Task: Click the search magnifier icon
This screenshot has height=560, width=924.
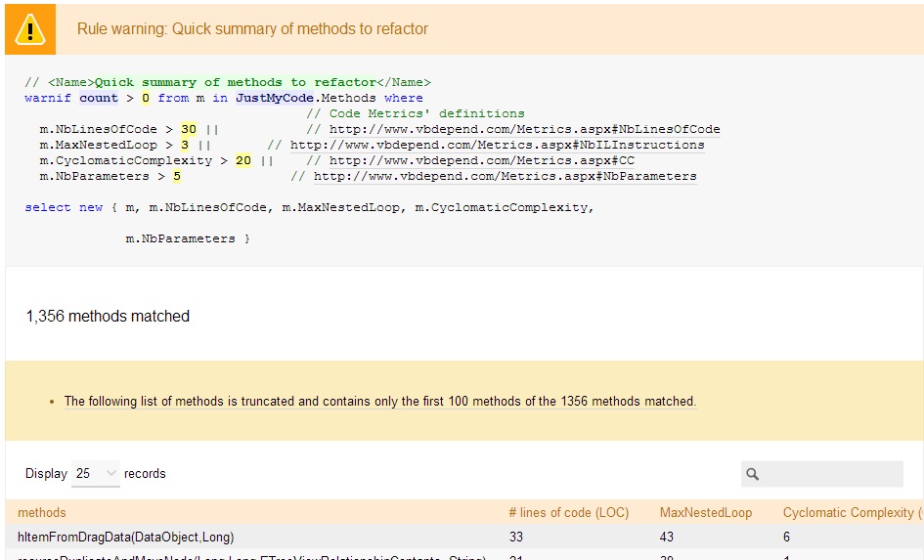Action: [x=753, y=474]
